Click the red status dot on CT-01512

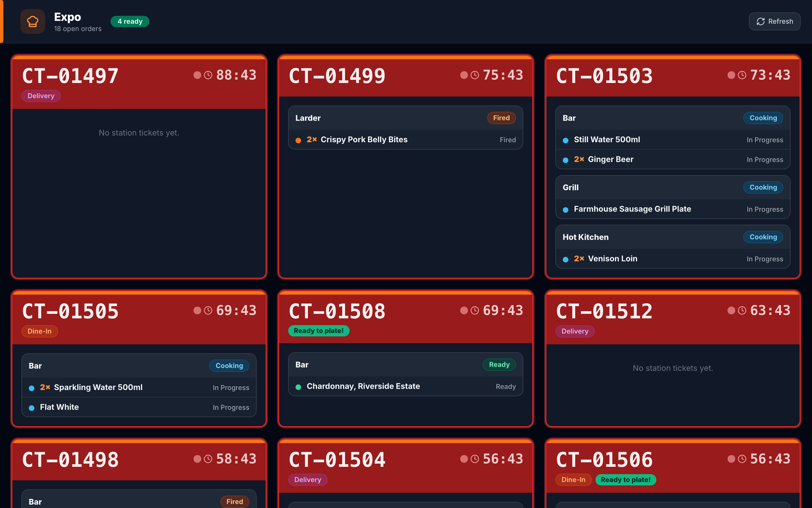click(731, 310)
